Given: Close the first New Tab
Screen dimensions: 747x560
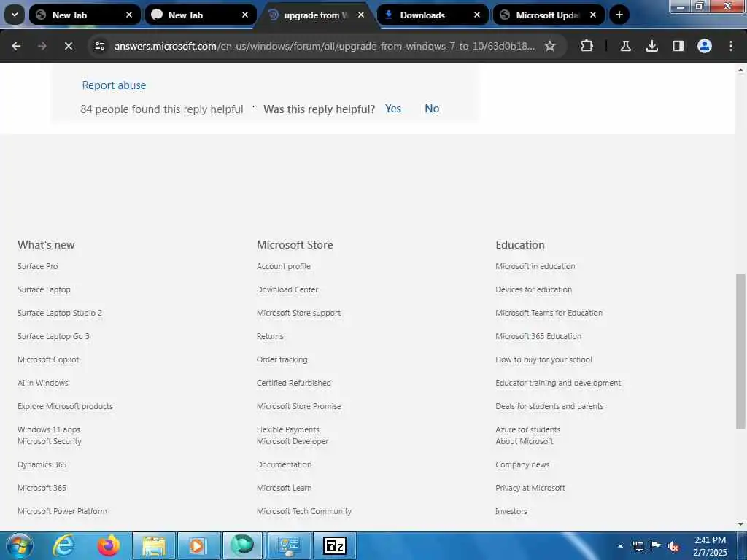Looking at the screenshot, I should (x=129, y=15).
